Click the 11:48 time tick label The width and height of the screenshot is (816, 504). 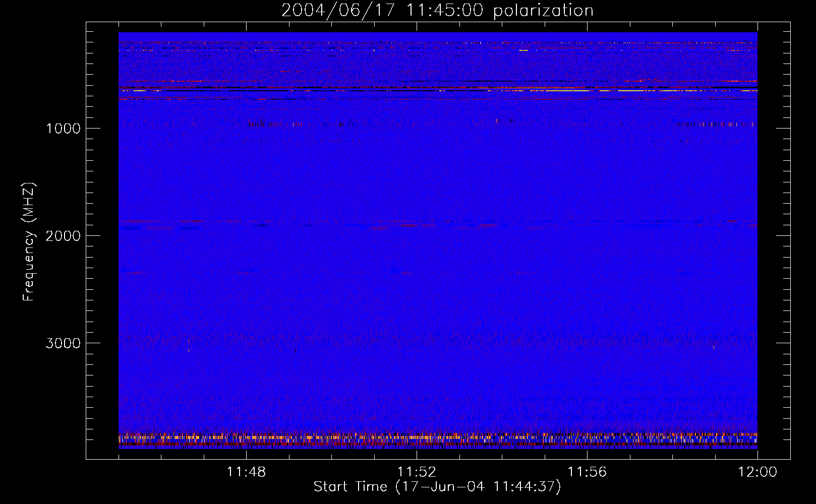coord(246,472)
